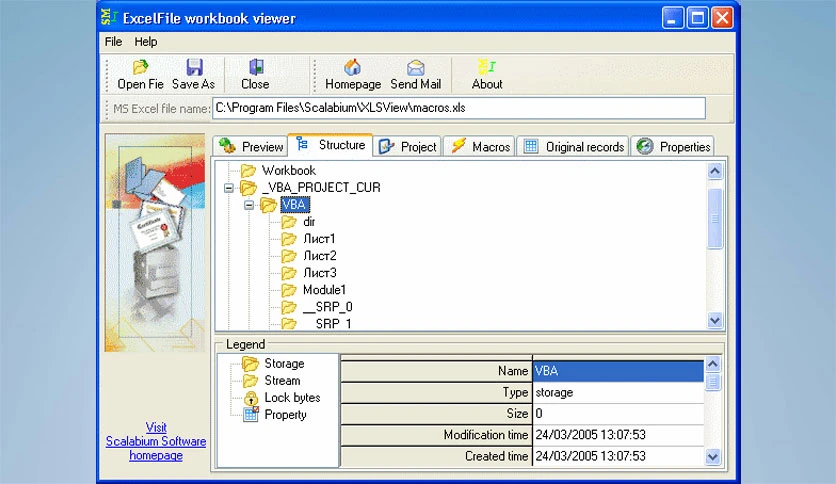This screenshot has width=836, height=484.
Task: Click tree scrollbar up arrow
Action: [714, 171]
